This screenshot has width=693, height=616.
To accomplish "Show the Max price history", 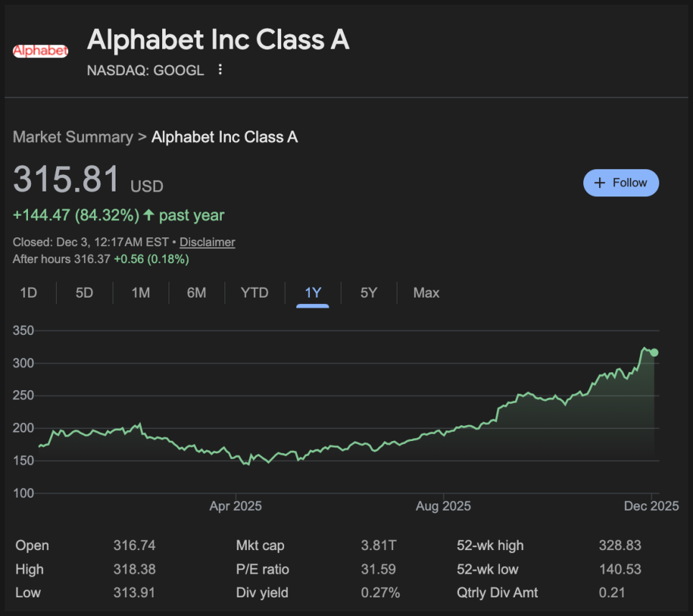I will (x=426, y=293).
